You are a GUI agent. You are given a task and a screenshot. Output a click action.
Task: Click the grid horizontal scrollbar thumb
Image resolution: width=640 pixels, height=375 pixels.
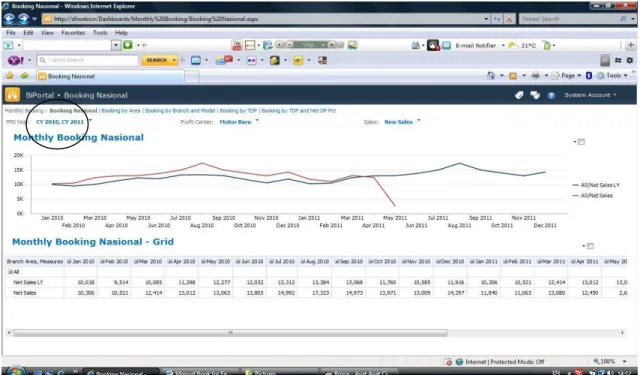(x=231, y=333)
